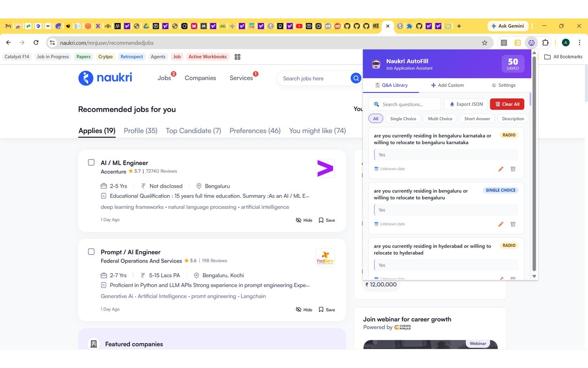Click the scrollbar down arrow in popup
This screenshot has width=588, height=368.
[534, 276]
